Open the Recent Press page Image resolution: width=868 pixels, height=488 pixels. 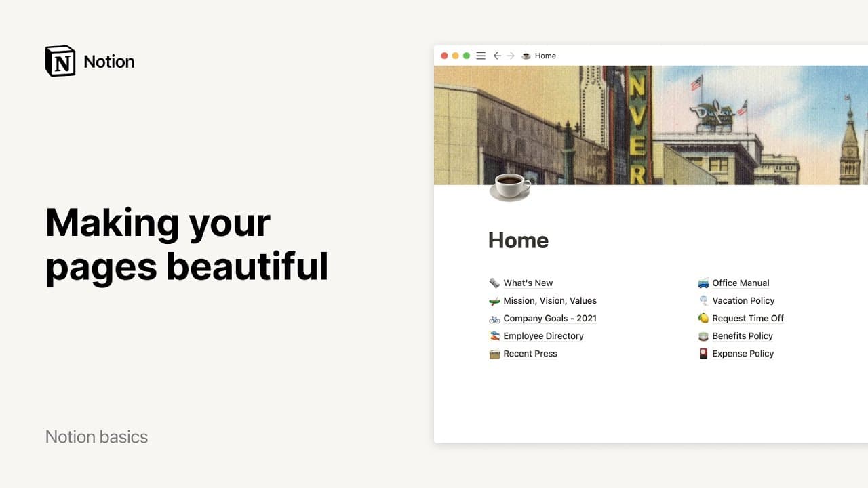coord(530,354)
